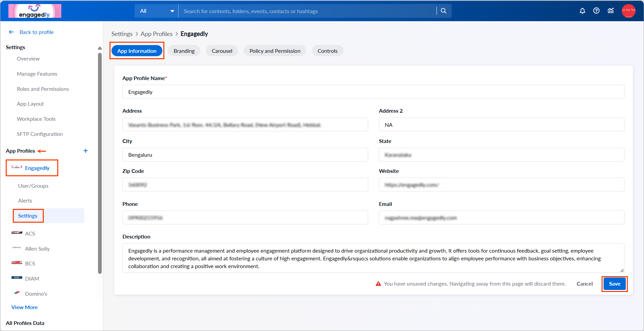
Task: Switch to the Carousel tab
Action: 222,51
